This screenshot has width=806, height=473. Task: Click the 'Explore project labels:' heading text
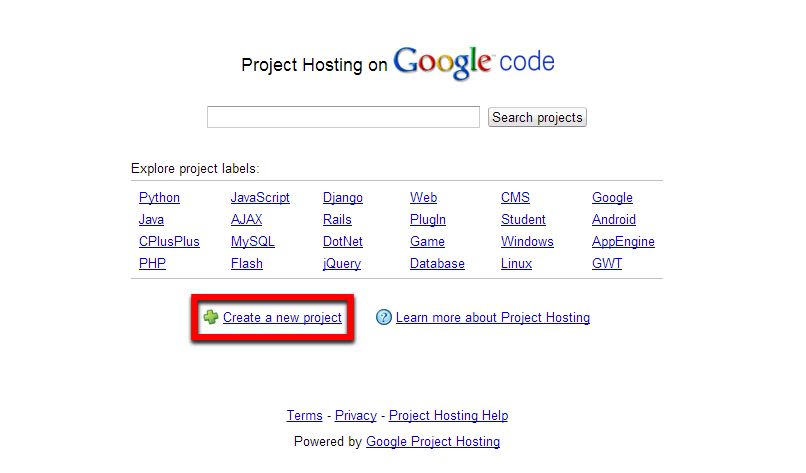(x=195, y=169)
